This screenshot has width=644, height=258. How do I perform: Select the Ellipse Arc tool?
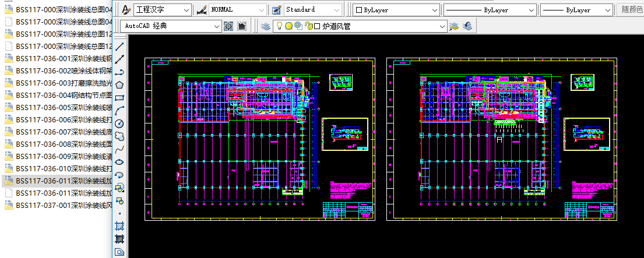pos(119,175)
